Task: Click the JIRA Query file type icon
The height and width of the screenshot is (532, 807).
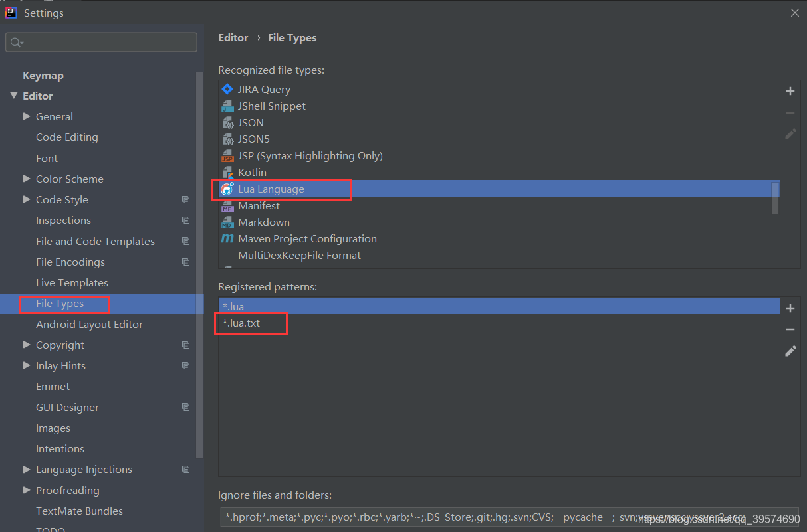Action: (227, 89)
